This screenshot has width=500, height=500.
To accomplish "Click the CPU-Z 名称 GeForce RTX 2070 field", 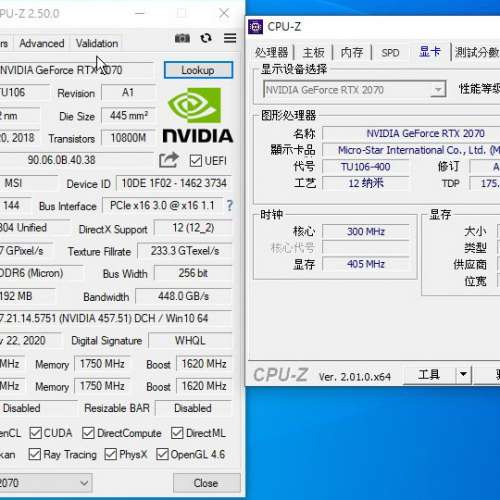I will click(x=411, y=133).
